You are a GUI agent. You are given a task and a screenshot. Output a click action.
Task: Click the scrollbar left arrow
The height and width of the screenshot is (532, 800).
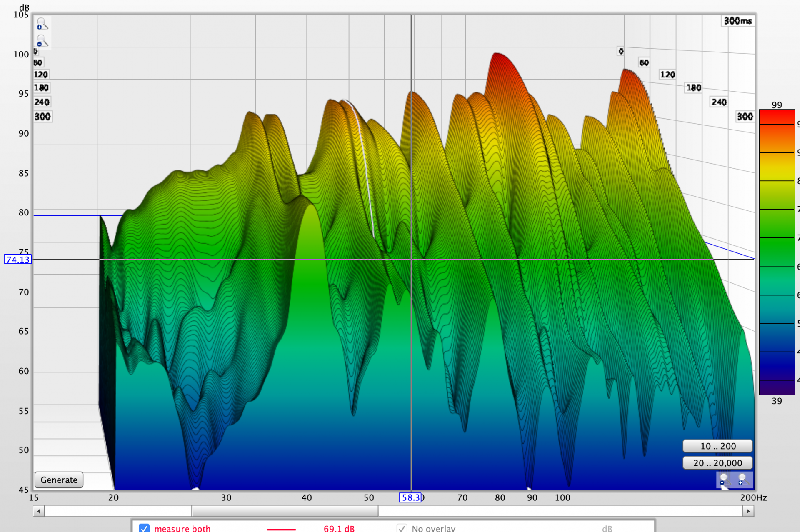pos(39,511)
